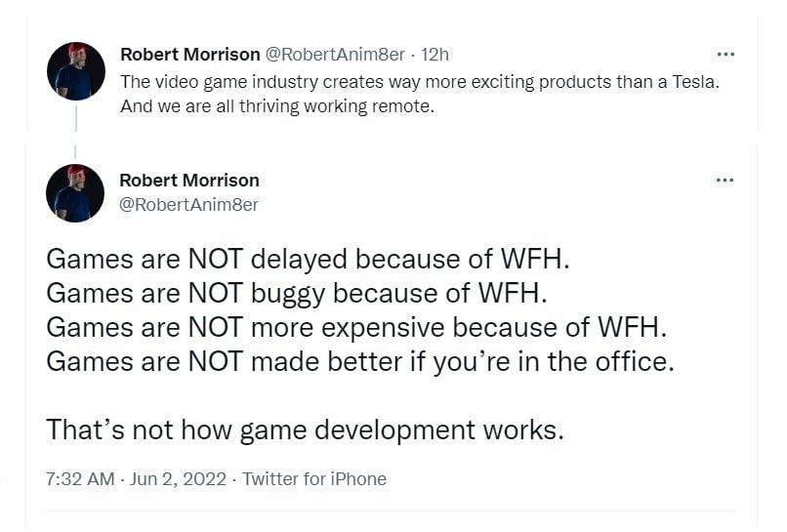Click the profile avatar of the top reply tweet
787x532 pixels.
[75, 71]
